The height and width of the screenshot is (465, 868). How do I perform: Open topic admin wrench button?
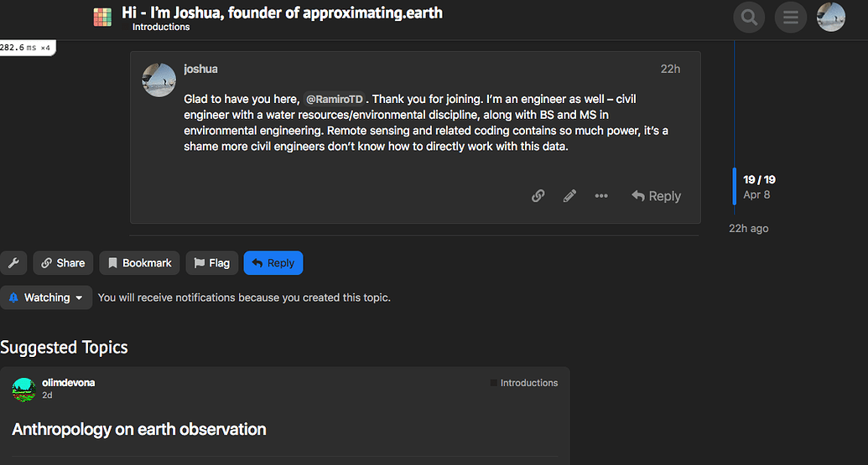13,263
